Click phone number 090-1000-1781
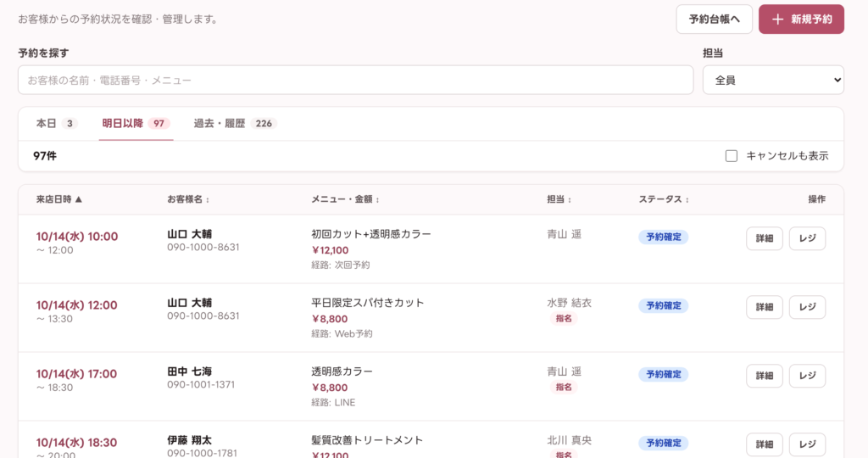The width and height of the screenshot is (868, 458). (202, 453)
